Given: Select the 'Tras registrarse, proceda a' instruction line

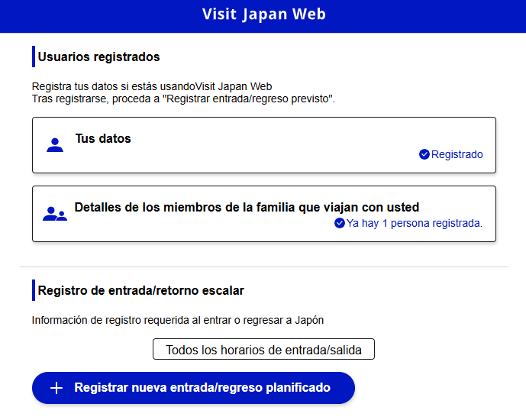Looking at the screenshot, I should coord(183,99).
